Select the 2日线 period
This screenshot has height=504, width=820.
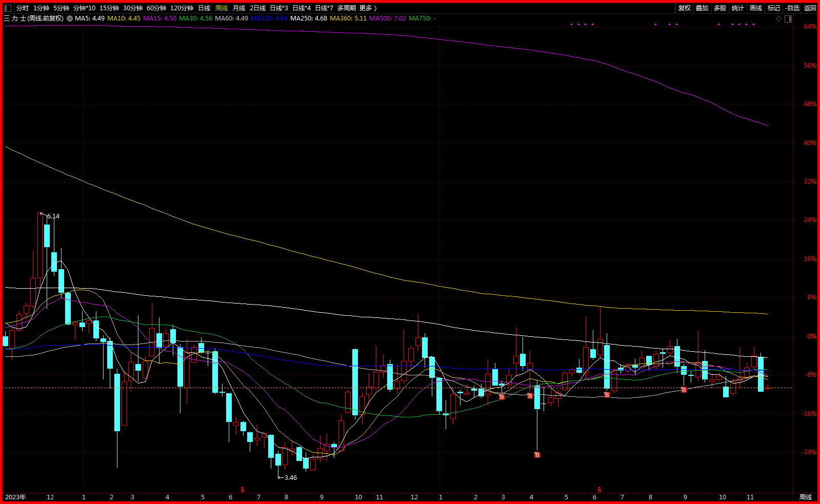click(x=258, y=8)
